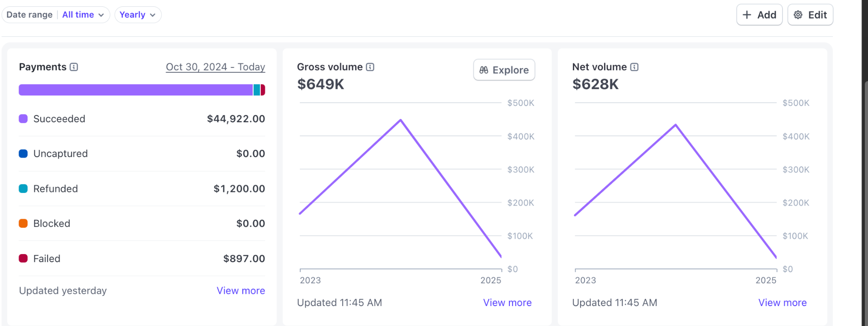Open the Yearly interval dropdown

137,14
